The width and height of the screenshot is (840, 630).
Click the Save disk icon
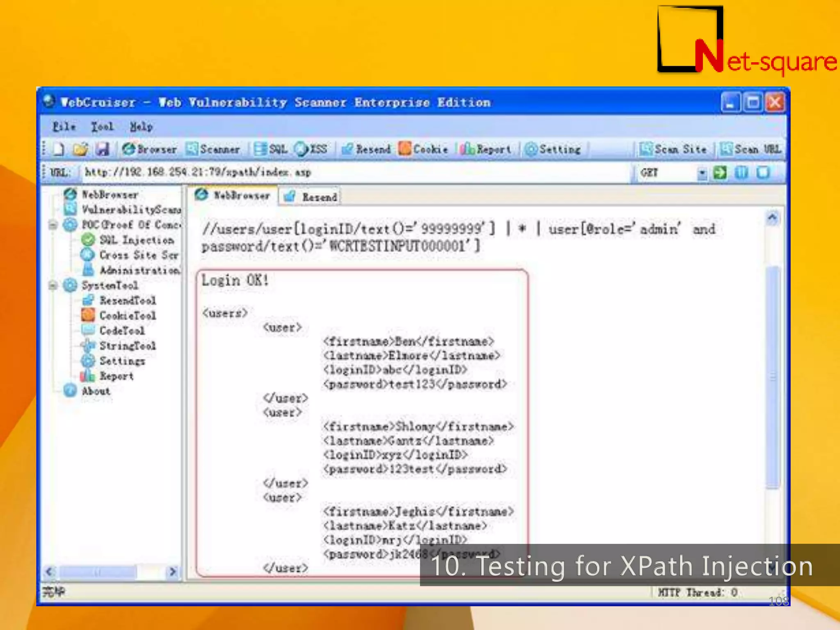(x=102, y=149)
